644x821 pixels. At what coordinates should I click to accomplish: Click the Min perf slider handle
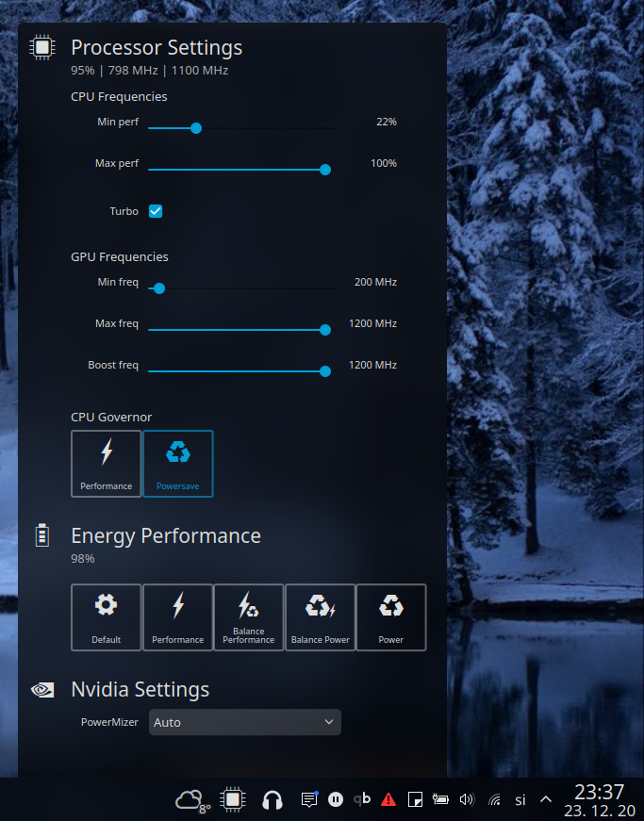(196, 128)
